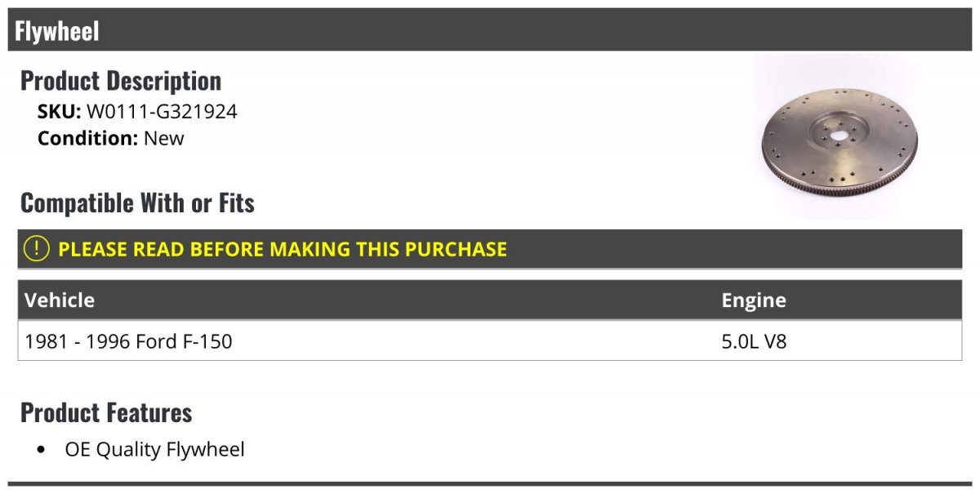
Task: Click the bold 'SKU:' label
Action: 59,112
